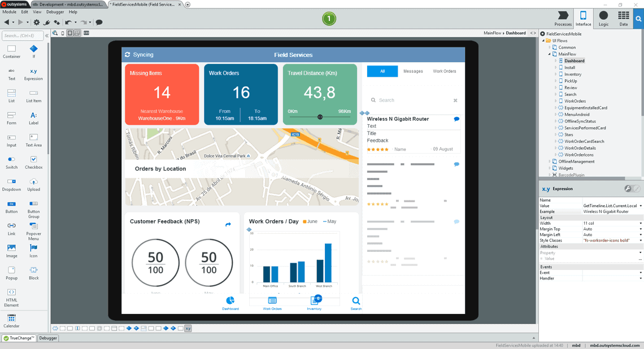
Task: Select the Calendar widget in toolbox
Action: point(11,321)
